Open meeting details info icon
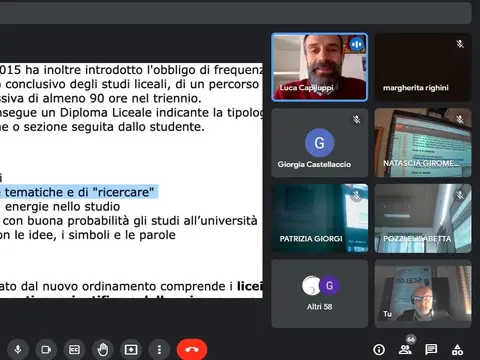Screen dimensions: 480x360 379,349
